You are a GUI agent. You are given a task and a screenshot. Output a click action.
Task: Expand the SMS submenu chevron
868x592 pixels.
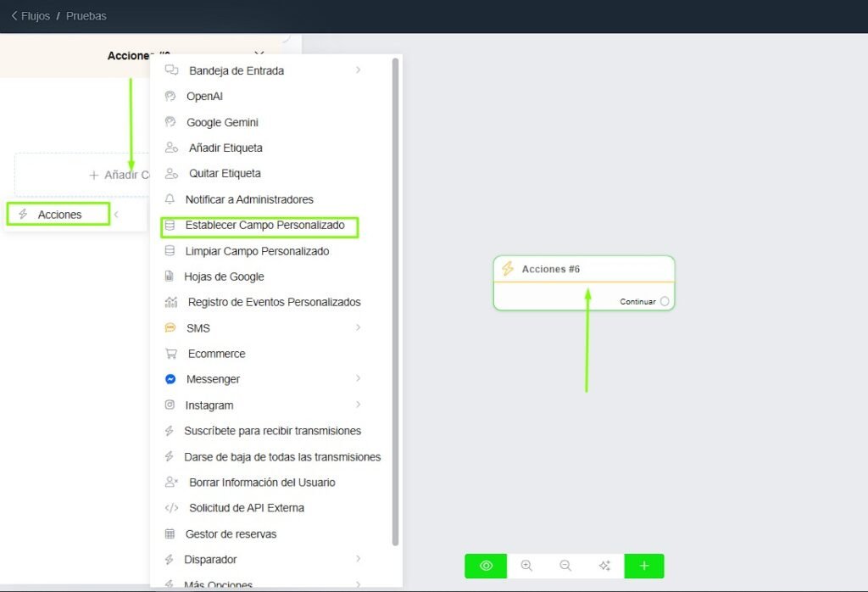pos(359,327)
